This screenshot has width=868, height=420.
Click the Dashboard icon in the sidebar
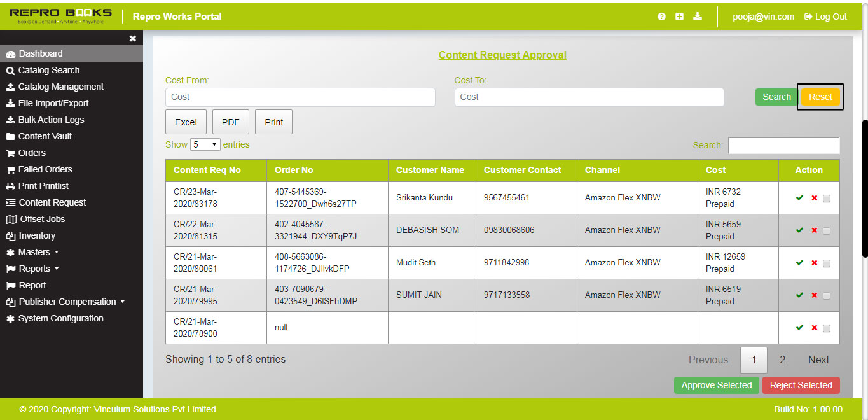9,53
